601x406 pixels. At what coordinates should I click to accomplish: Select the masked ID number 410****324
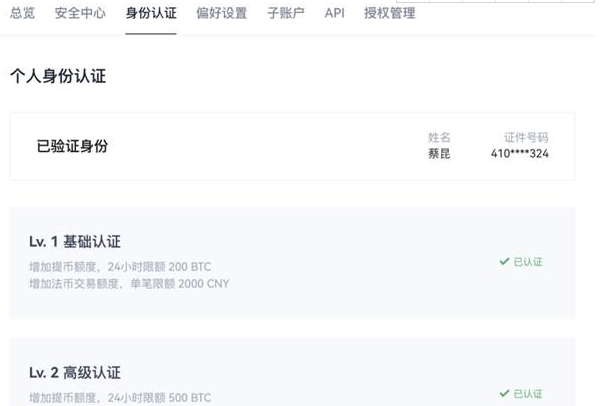[x=519, y=154]
